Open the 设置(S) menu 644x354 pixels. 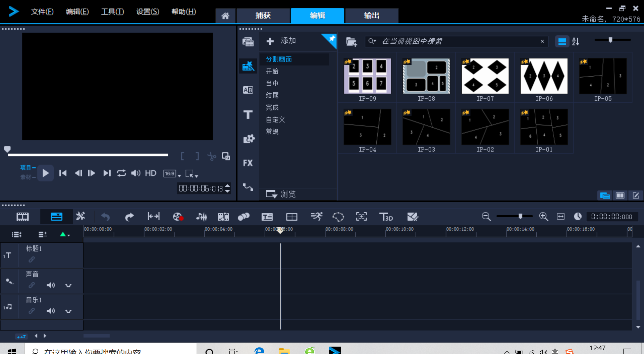(148, 12)
